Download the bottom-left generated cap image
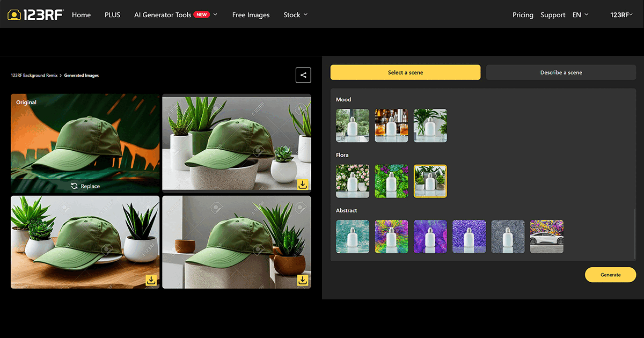This screenshot has height=338, width=644. tap(151, 280)
